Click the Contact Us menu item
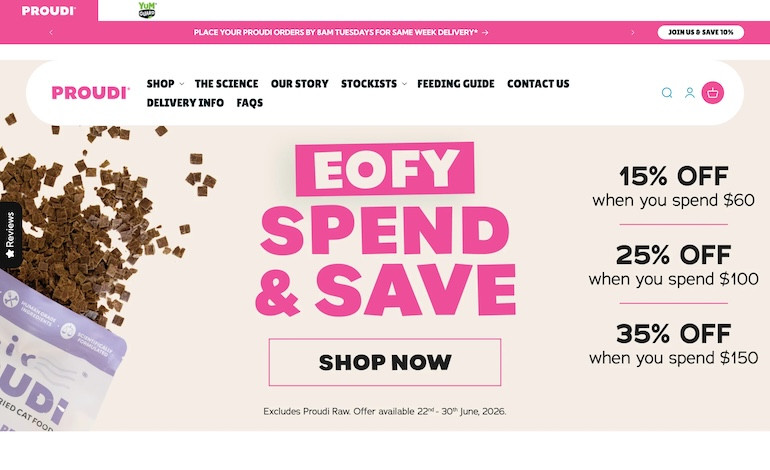 (538, 83)
